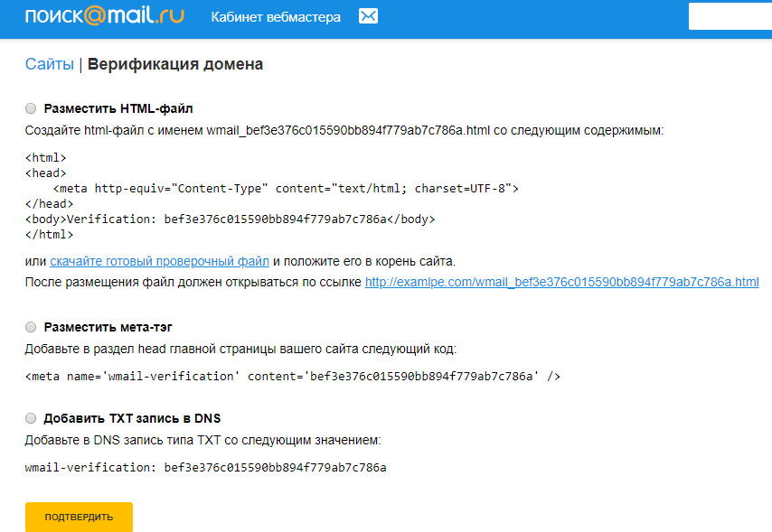Click Добавьте в DNS запись типа TXT text
The width and height of the screenshot is (772, 532).
coord(202,440)
